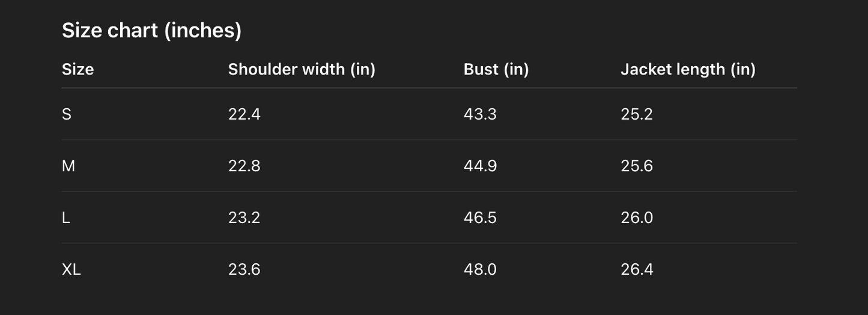Select the bust measurement 44.9
868x315 pixels.
[x=480, y=166]
